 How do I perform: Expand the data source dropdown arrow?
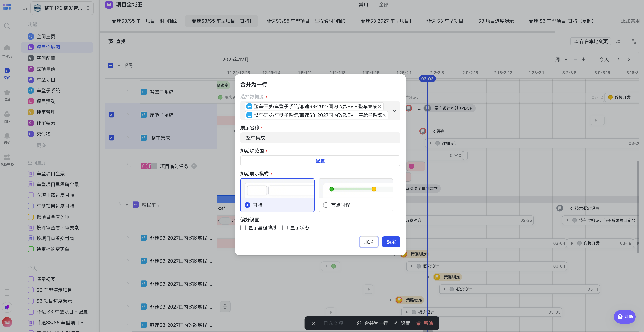(395, 111)
